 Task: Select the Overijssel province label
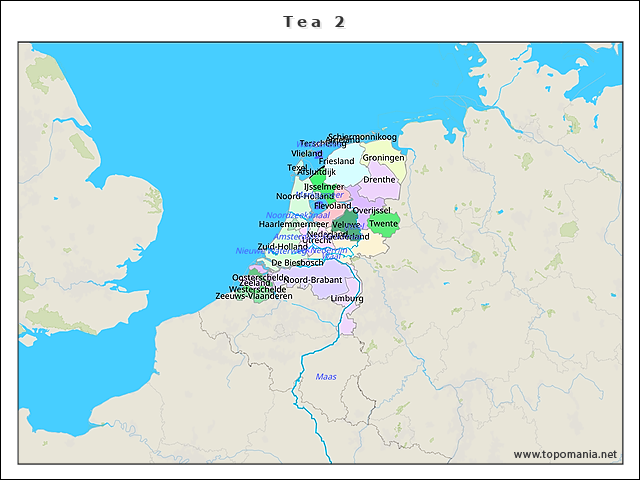(371, 210)
